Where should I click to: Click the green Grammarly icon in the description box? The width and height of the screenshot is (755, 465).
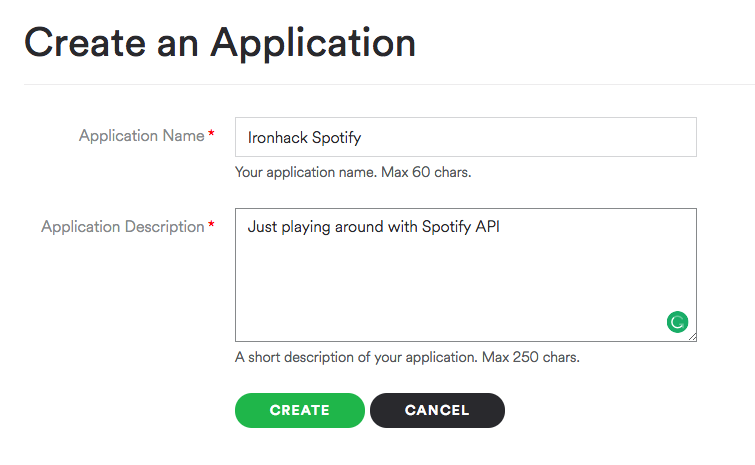coord(677,322)
